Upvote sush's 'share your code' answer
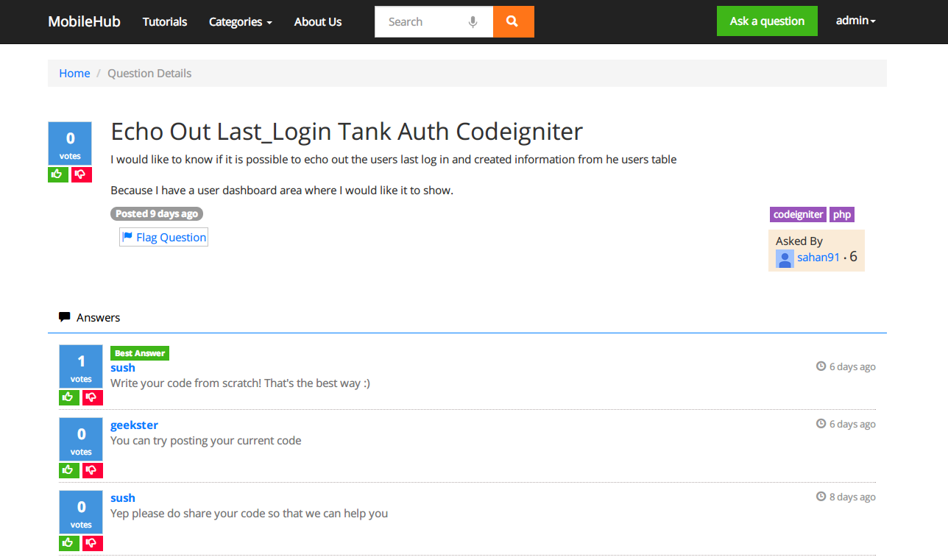The width and height of the screenshot is (948, 560). [x=69, y=543]
